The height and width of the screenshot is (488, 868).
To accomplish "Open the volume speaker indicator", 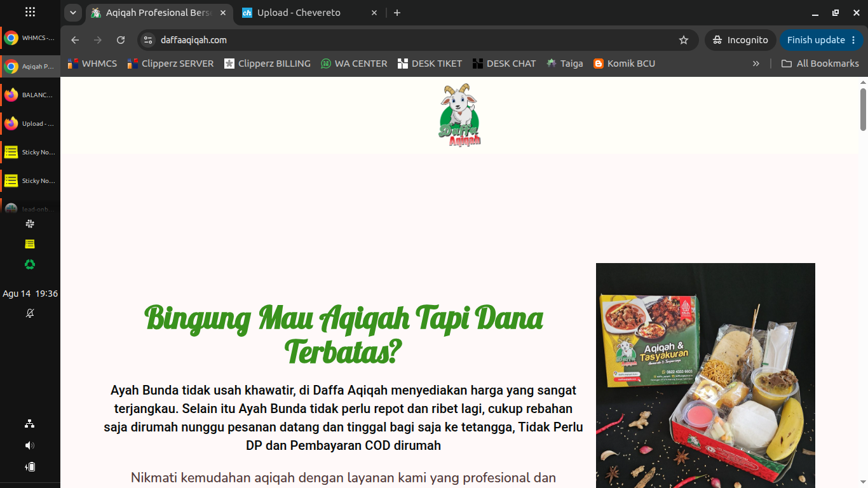I will (30, 445).
